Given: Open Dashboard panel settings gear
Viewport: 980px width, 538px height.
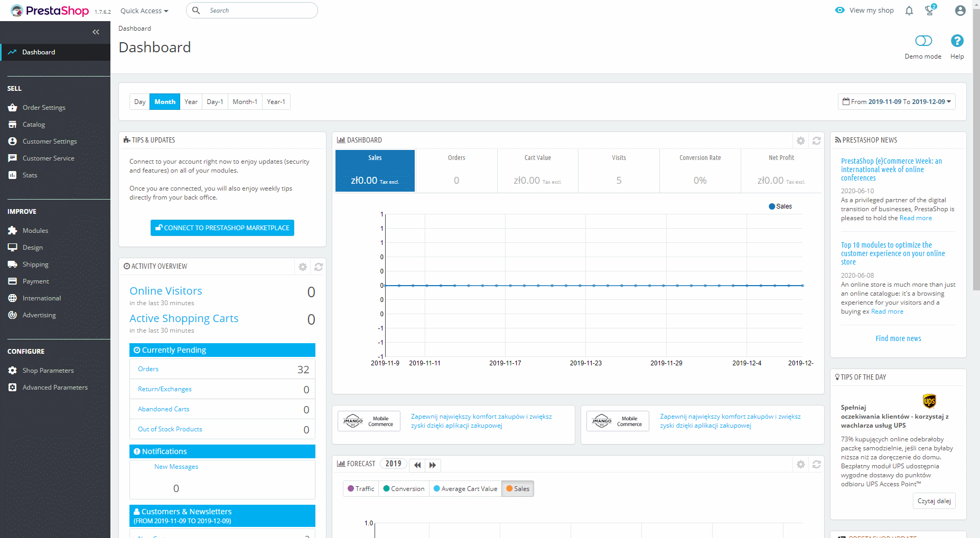Looking at the screenshot, I should tap(800, 141).
